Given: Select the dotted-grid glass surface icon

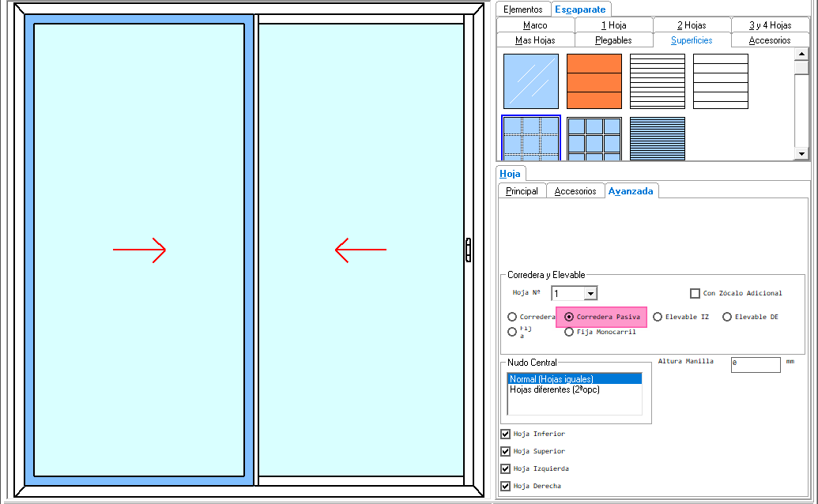Looking at the screenshot, I should click(530, 138).
